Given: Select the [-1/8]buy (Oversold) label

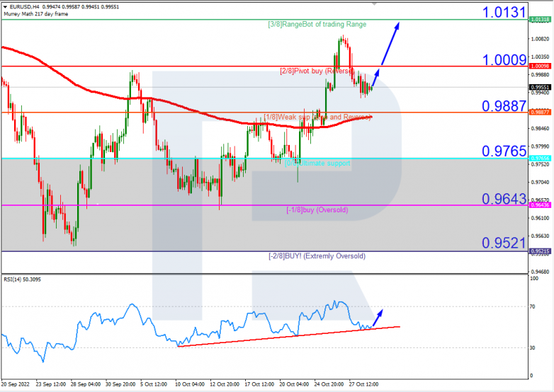Looking at the screenshot, I should pos(317,210).
